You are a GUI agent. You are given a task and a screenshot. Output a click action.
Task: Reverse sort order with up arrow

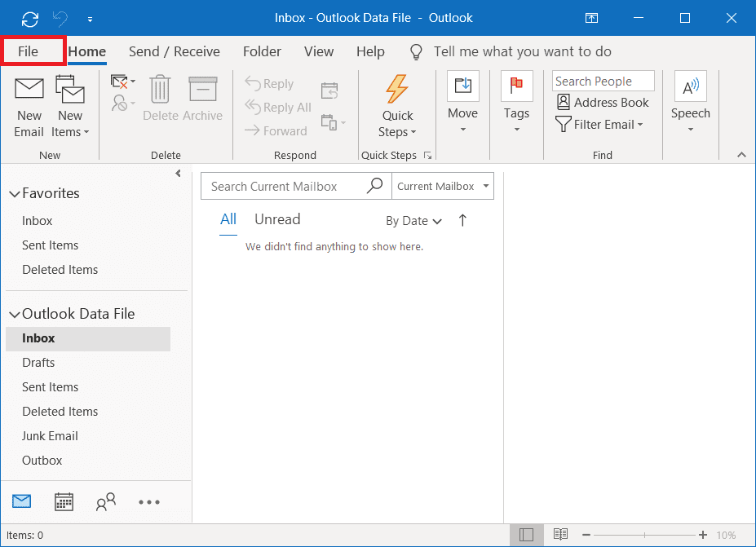pyautogui.click(x=462, y=220)
